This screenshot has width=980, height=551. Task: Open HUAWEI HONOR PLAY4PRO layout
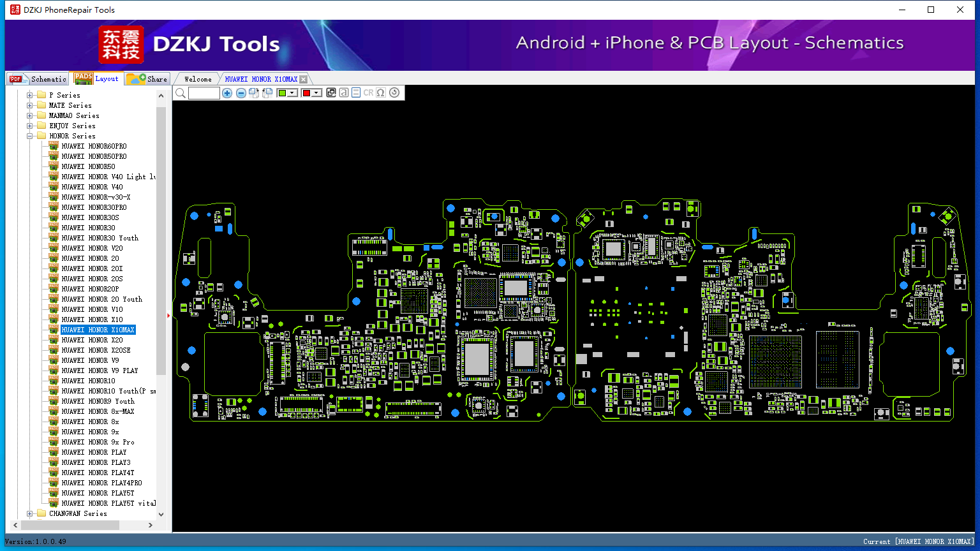click(101, 483)
